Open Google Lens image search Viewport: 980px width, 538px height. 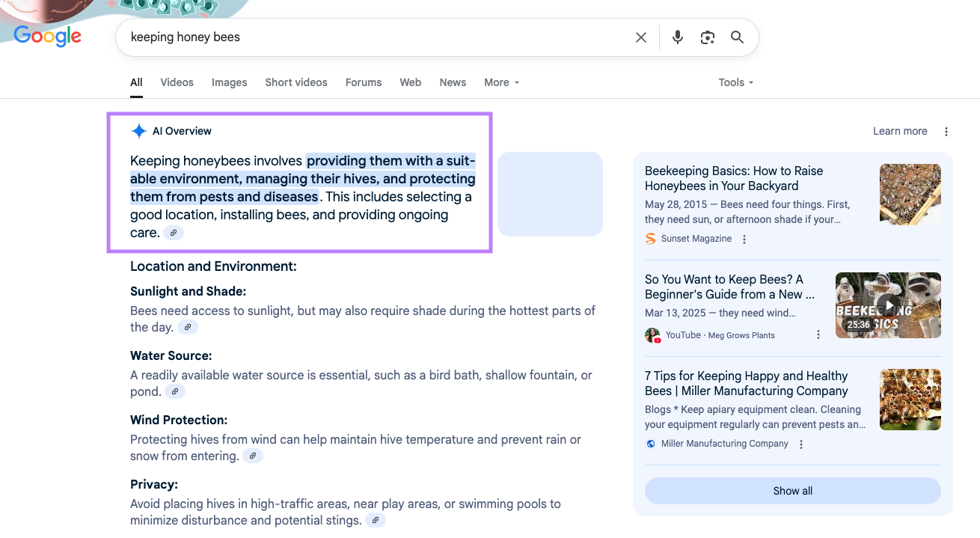(x=707, y=37)
